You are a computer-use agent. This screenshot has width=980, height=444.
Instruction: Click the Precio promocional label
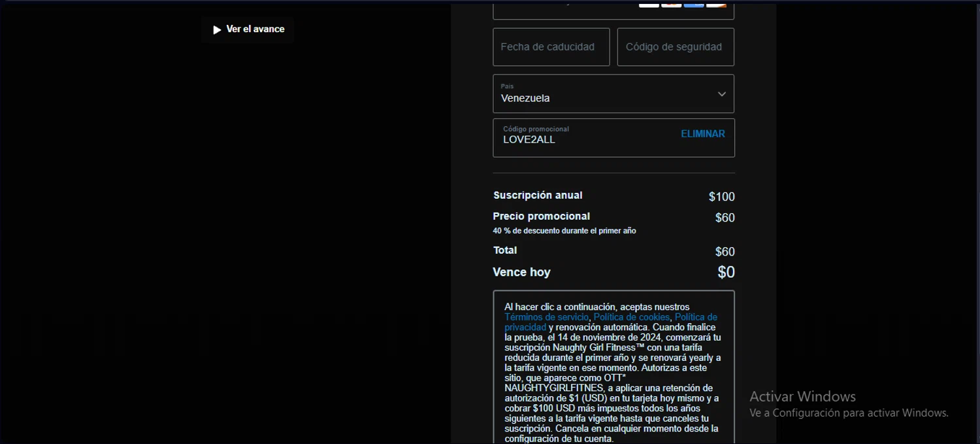click(542, 216)
